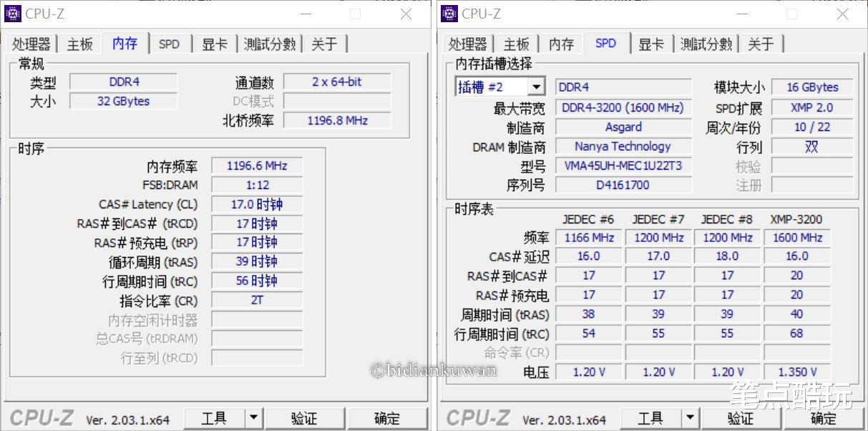Select the 指令比率 (CR) value 2T
This screenshot has height=431, width=868.
coord(256,300)
